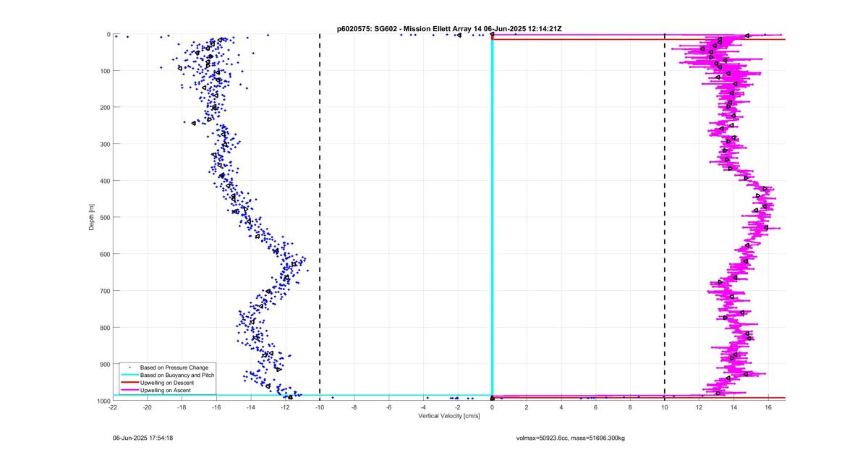The image size is (868, 450).
Task: Click depth-axis tick label '700'
Action: click(105, 291)
